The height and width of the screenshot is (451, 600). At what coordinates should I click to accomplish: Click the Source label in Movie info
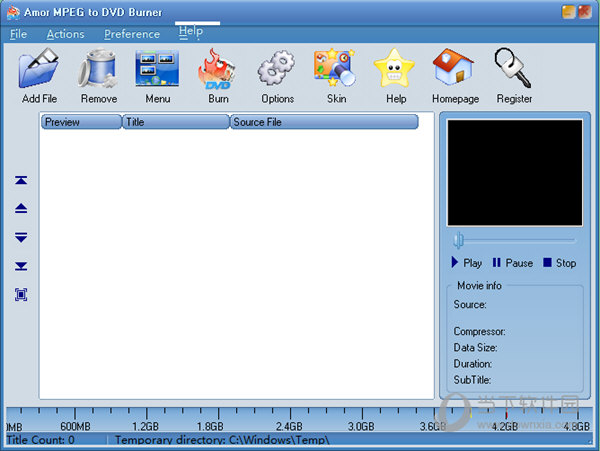click(470, 304)
